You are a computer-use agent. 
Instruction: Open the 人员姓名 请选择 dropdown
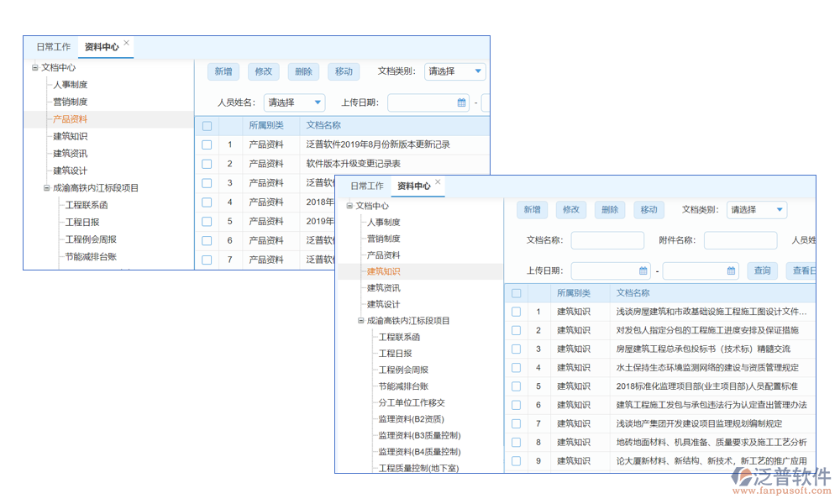(294, 102)
